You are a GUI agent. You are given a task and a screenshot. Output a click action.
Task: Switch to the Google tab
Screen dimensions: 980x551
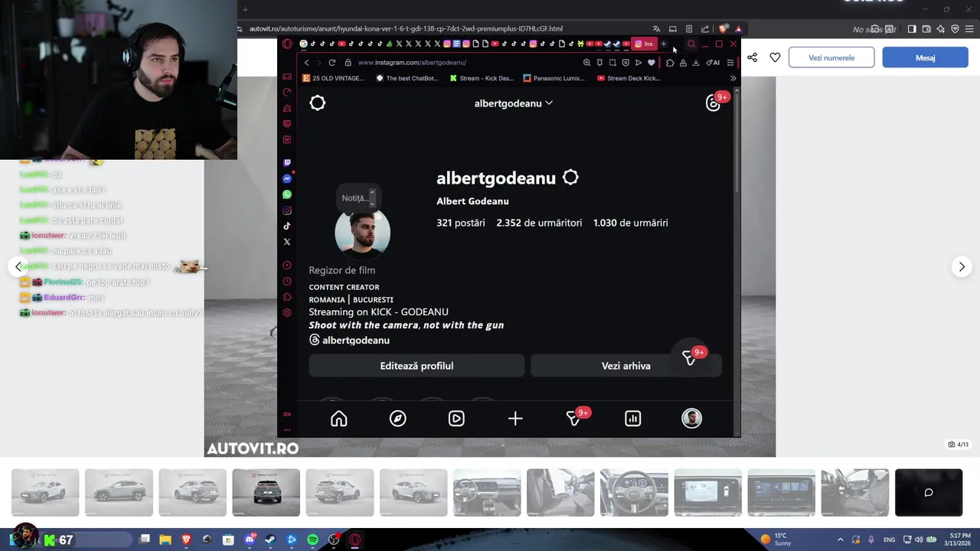(x=303, y=44)
